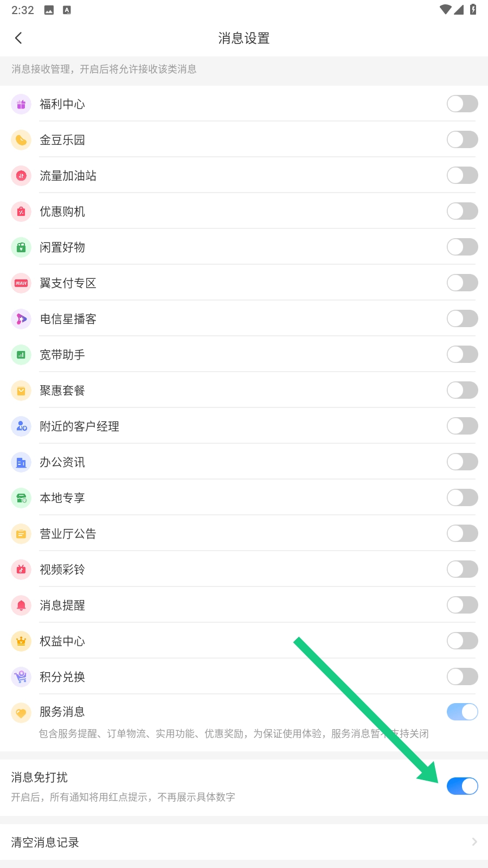Tap the 清空消息记录 text
The image size is (488, 868).
(45, 843)
